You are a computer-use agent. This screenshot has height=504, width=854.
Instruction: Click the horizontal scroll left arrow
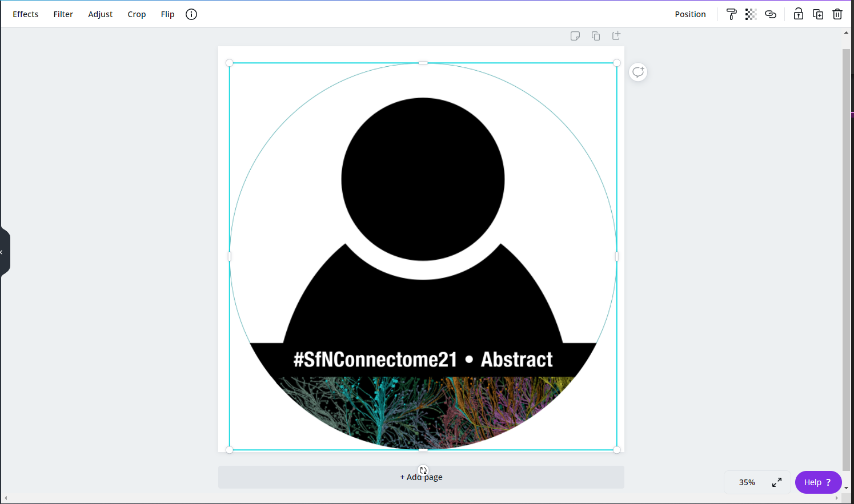pyautogui.click(x=5, y=498)
